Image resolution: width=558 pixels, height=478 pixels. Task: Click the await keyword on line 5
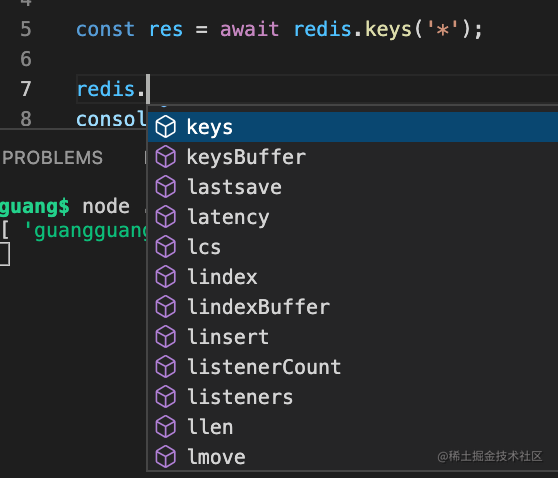tap(249, 29)
